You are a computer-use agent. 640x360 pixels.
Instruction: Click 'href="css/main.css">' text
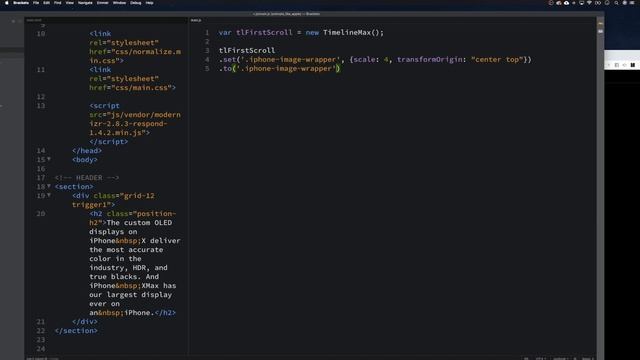click(x=133, y=87)
